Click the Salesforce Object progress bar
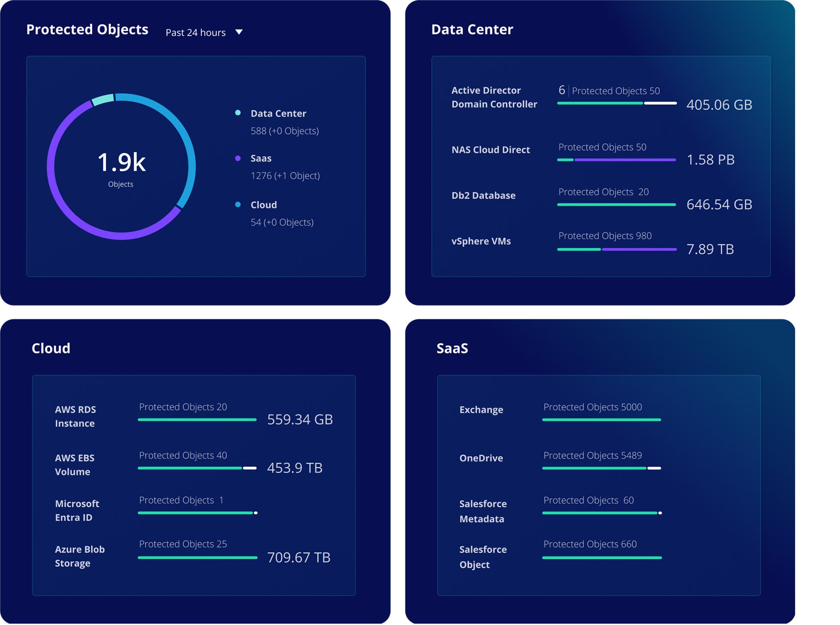Viewport: 840px width, 625px height. tap(601, 557)
